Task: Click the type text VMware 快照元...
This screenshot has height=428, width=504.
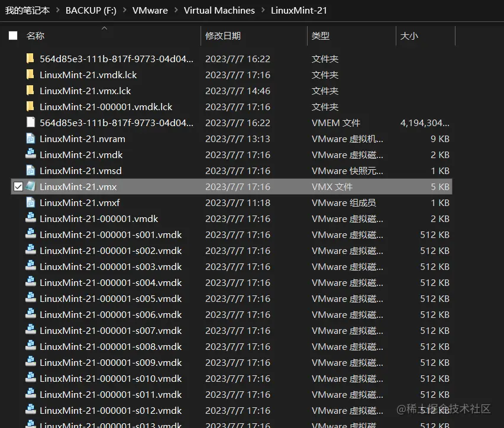Action: [x=347, y=170]
